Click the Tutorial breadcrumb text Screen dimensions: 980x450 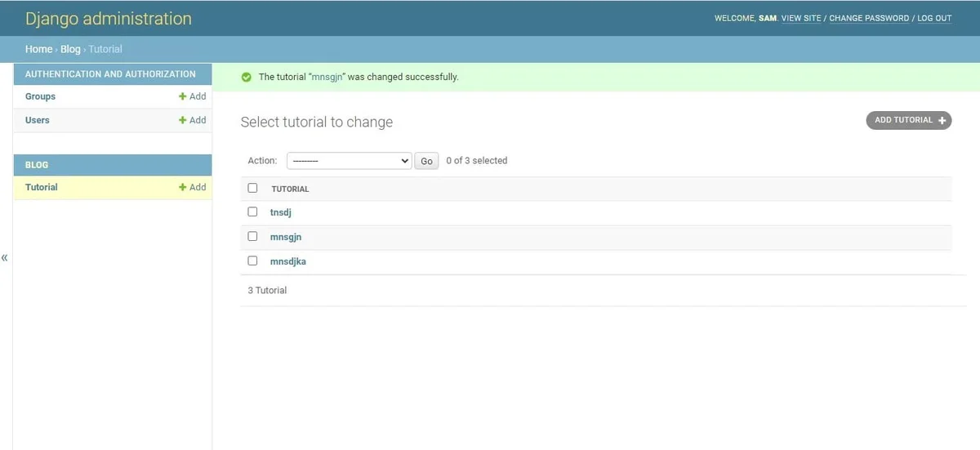(x=105, y=49)
